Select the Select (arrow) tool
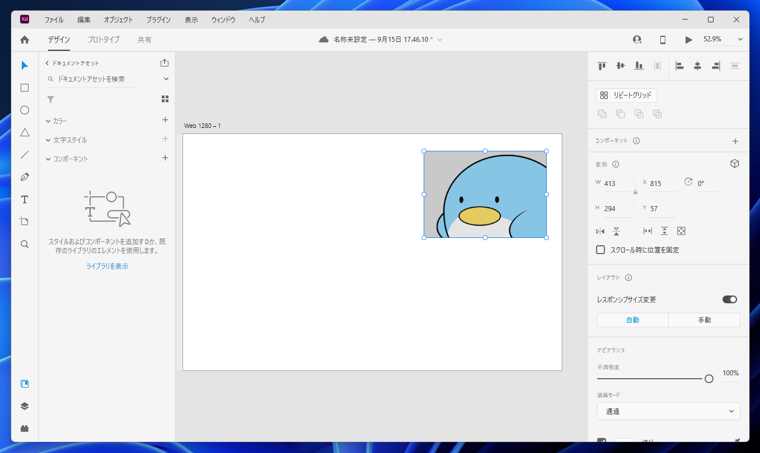Screen dimensions: 760x453 click(x=25, y=65)
